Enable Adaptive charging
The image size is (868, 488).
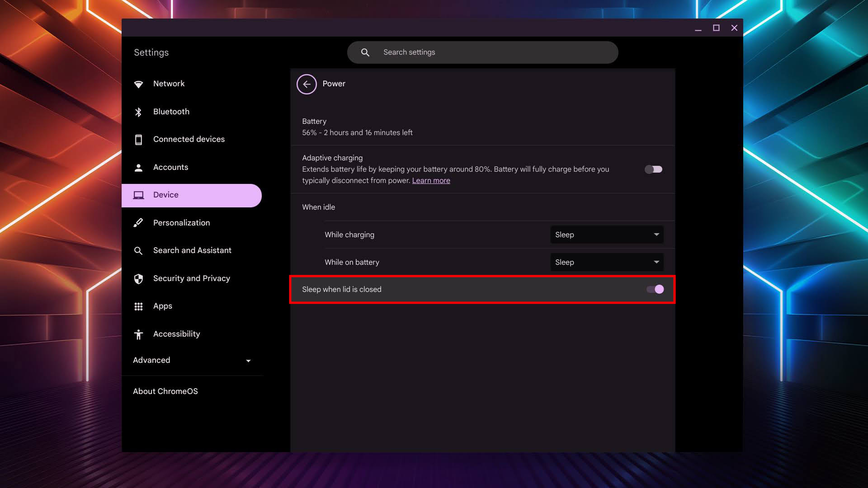click(x=653, y=169)
